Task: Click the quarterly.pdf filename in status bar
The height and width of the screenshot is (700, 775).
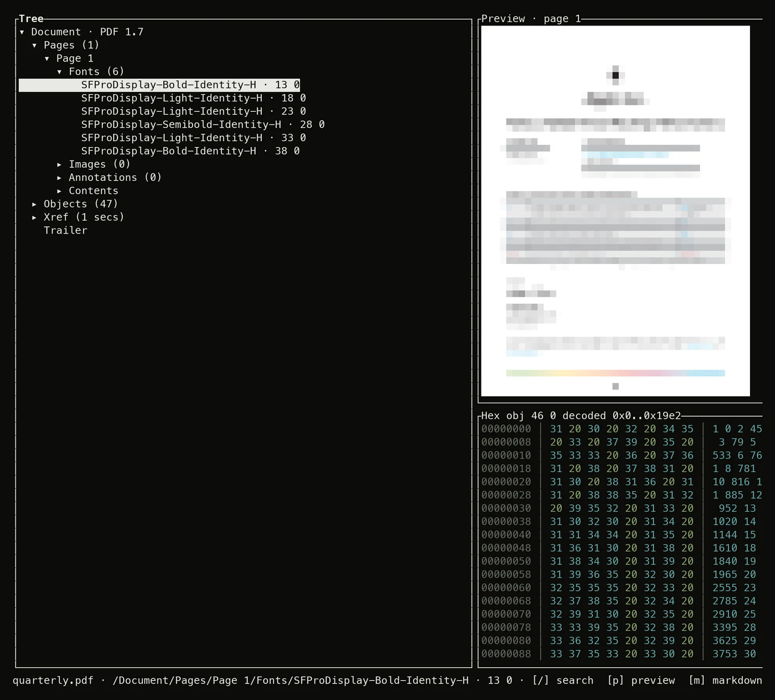Action: click(x=53, y=681)
